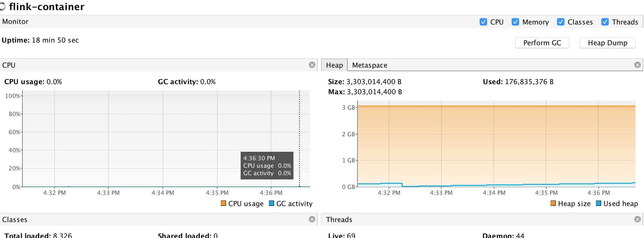Click the flink-container loading spinner icon

(3, 6)
